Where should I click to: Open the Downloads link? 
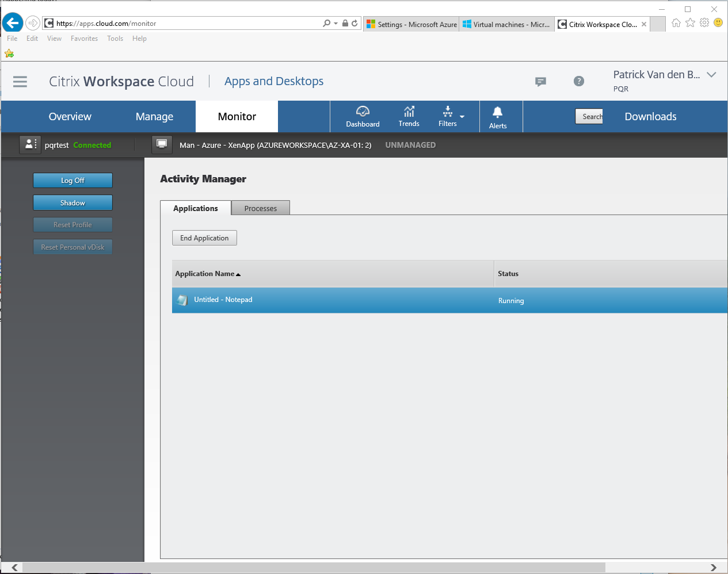tap(650, 117)
